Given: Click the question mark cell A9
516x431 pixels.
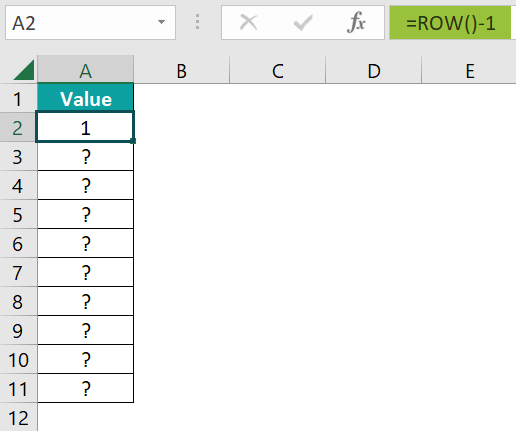Looking at the screenshot, I should (x=86, y=330).
